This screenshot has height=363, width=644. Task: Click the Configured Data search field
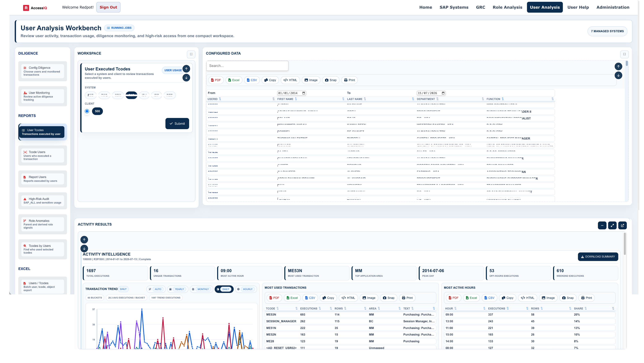point(247,66)
